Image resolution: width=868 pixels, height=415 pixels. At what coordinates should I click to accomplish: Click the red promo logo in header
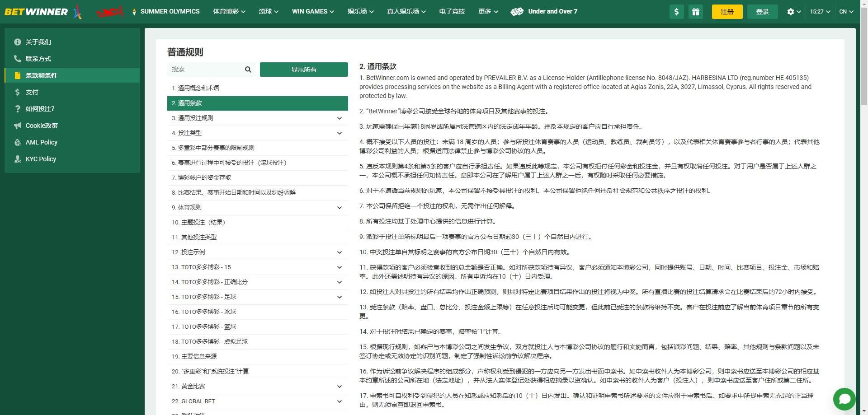click(110, 12)
